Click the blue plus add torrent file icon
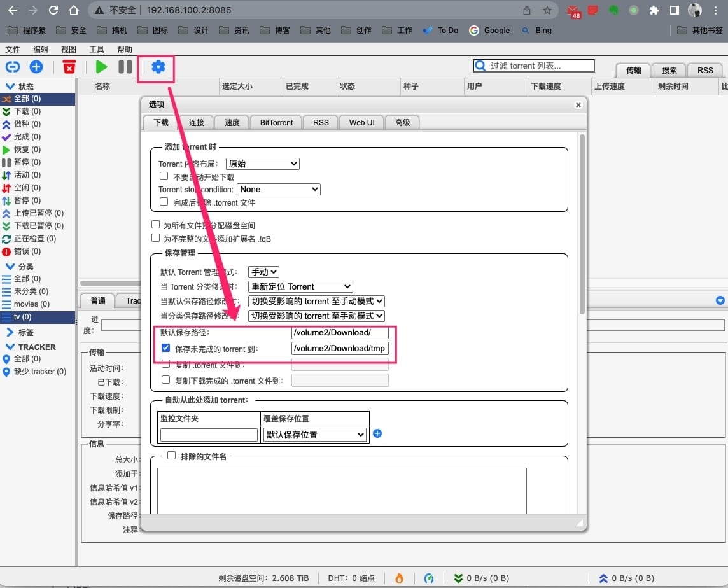728x588 pixels. point(36,67)
